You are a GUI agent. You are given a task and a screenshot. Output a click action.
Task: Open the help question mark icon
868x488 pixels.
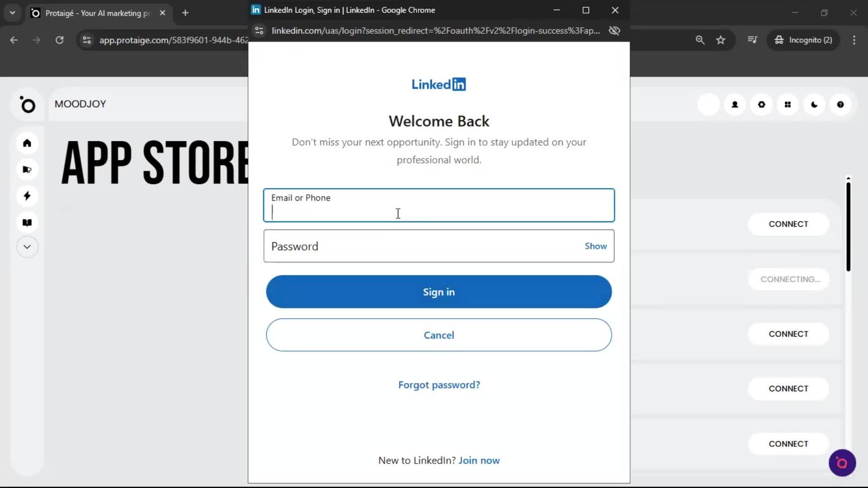840,104
